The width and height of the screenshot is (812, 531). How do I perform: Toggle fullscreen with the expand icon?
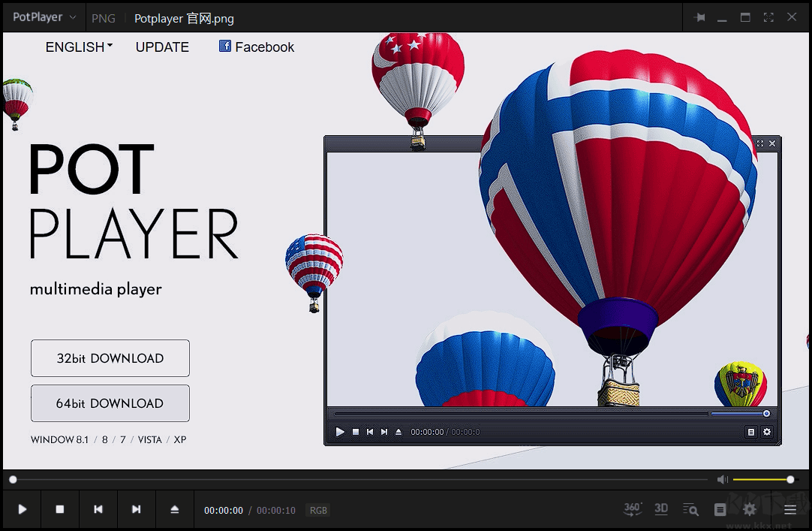[x=768, y=17]
